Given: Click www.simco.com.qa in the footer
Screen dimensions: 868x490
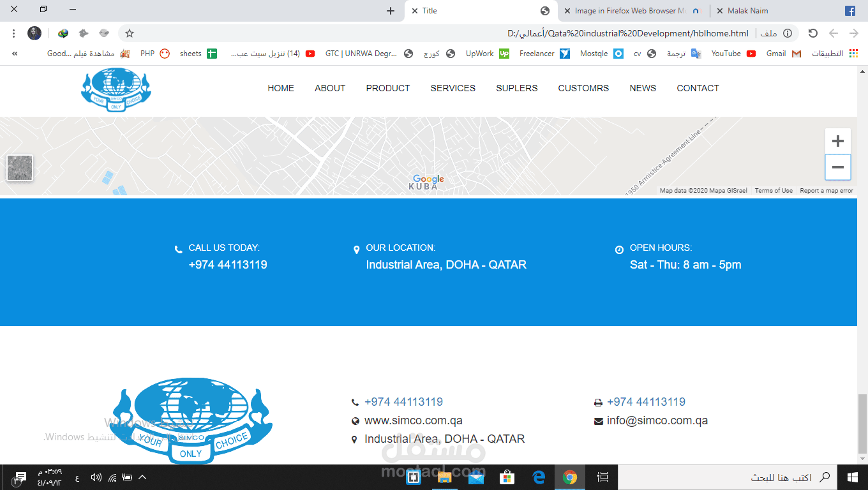Looking at the screenshot, I should tap(414, 420).
